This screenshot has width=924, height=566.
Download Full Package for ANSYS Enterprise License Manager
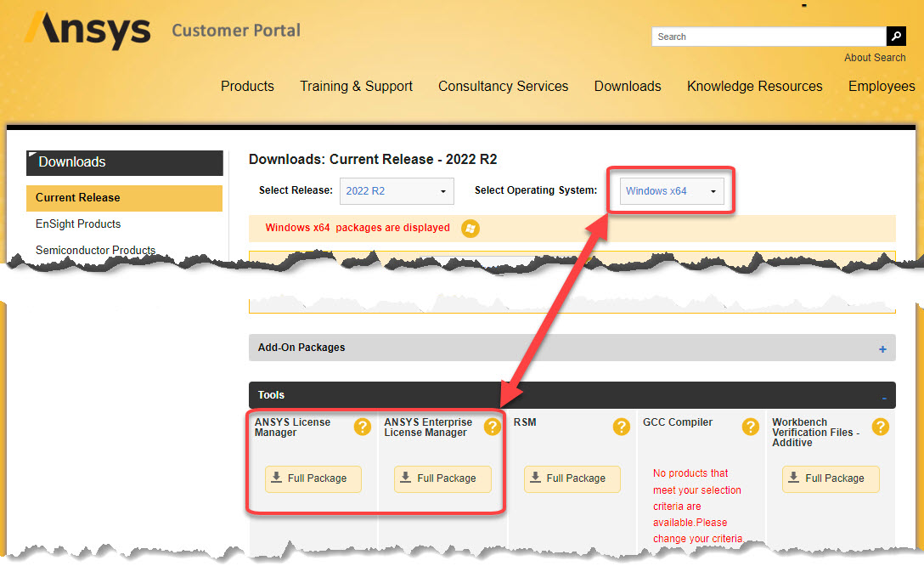[442, 478]
